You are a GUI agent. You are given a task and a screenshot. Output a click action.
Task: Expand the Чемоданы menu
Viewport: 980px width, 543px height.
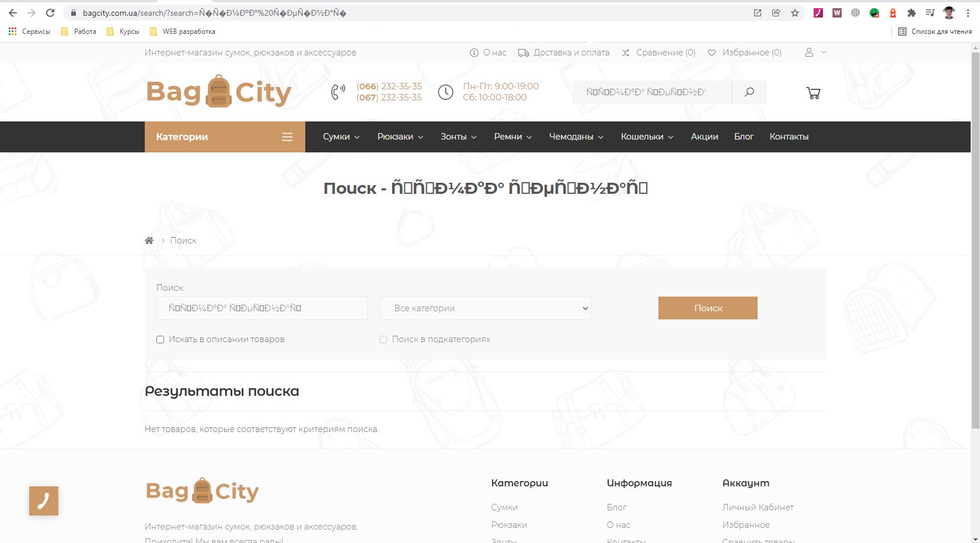576,137
